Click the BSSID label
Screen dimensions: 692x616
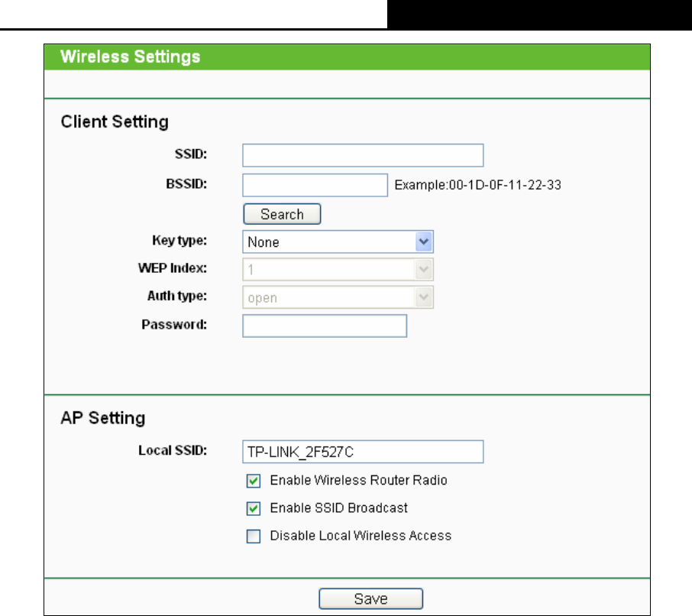coord(186,184)
